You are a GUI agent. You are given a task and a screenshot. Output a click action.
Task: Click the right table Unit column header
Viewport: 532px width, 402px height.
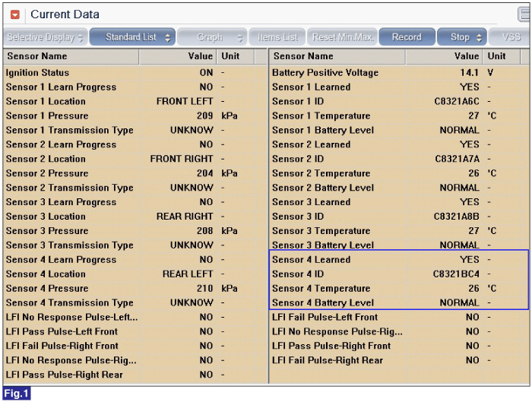pos(501,56)
